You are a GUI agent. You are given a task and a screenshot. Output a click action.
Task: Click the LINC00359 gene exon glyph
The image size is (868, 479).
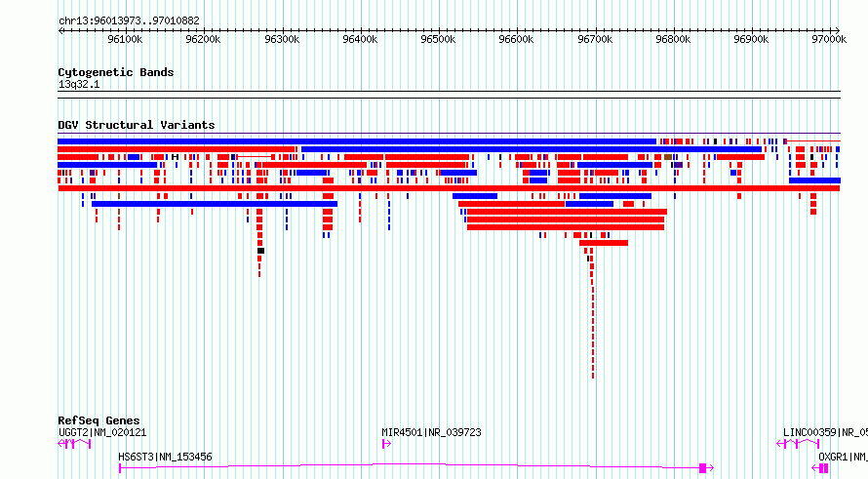798,444
